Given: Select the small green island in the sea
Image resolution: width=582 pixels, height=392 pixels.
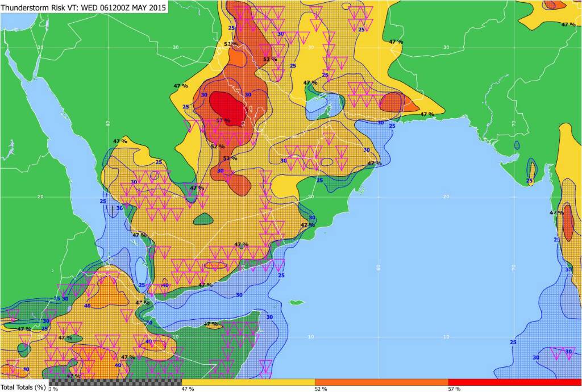Looking at the screenshot, I should [x=296, y=302].
